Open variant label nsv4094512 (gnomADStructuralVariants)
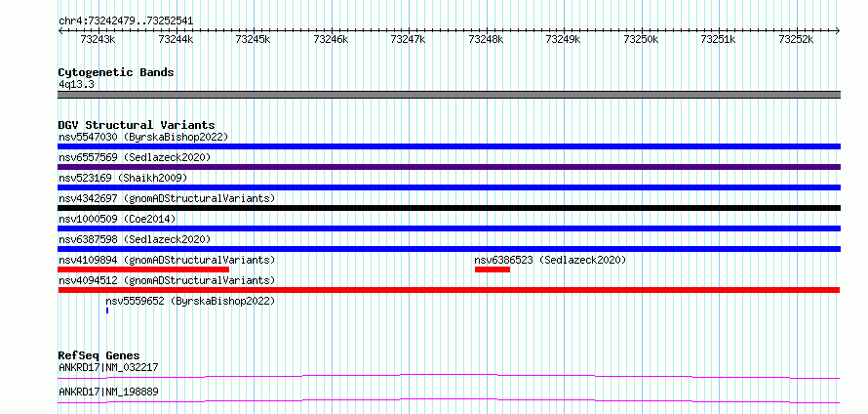The width and height of the screenshot is (868, 414). (x=167, y=280)
